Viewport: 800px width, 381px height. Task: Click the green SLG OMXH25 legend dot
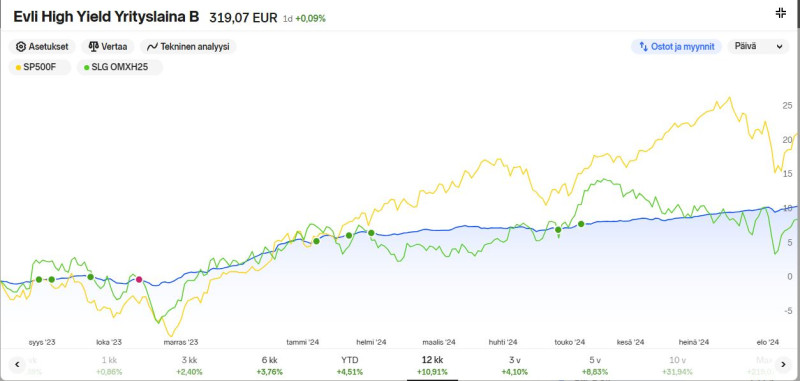coord(87,67)
